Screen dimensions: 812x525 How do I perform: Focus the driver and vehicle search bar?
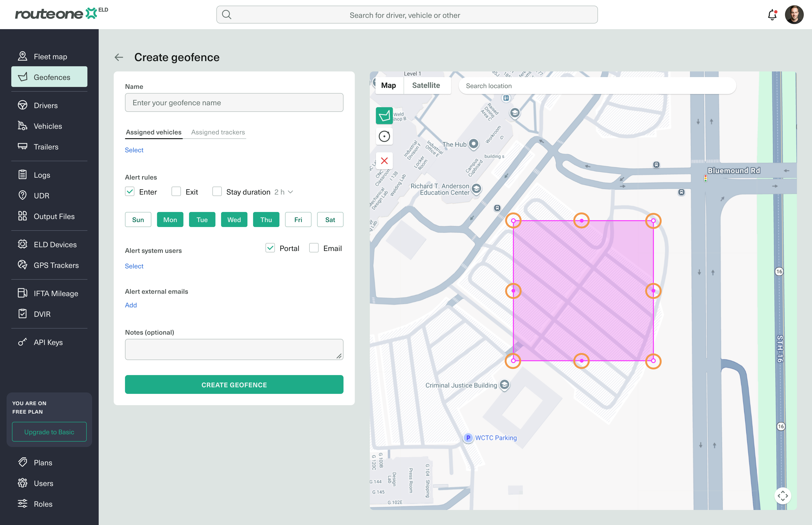tap(407, 15)
